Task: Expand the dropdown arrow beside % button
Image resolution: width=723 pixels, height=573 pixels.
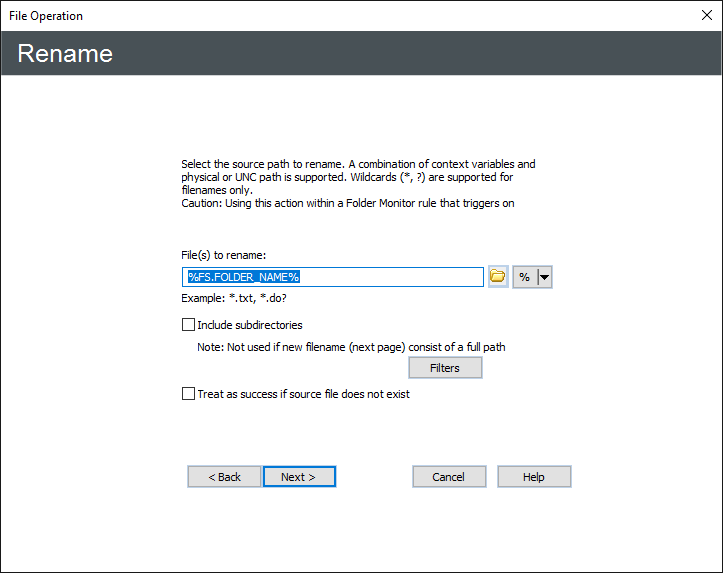Action: tap(545, 277)
